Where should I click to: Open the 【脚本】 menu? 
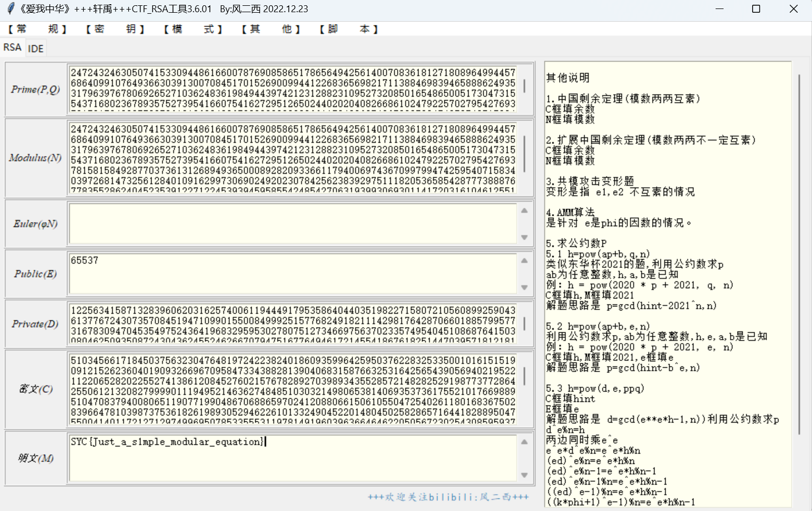(349, 29)
